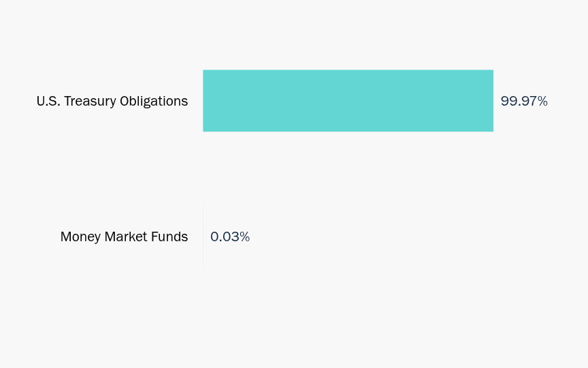This screenshot has height=368, width=588.
Task: Click the word "Obligations" in the label
Action: pos(154,102)
